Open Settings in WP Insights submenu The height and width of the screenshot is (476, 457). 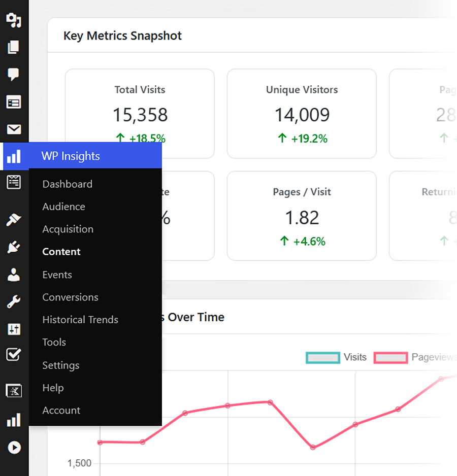(61, 365)
